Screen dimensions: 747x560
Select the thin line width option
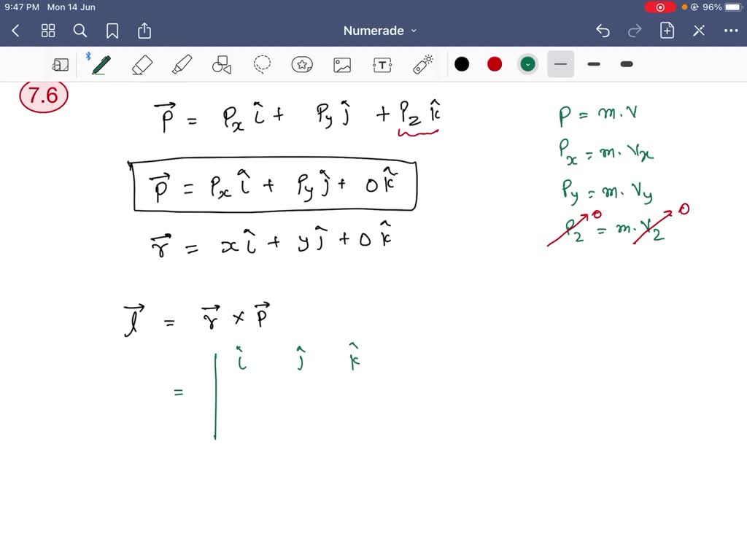[x=560, y=64]
